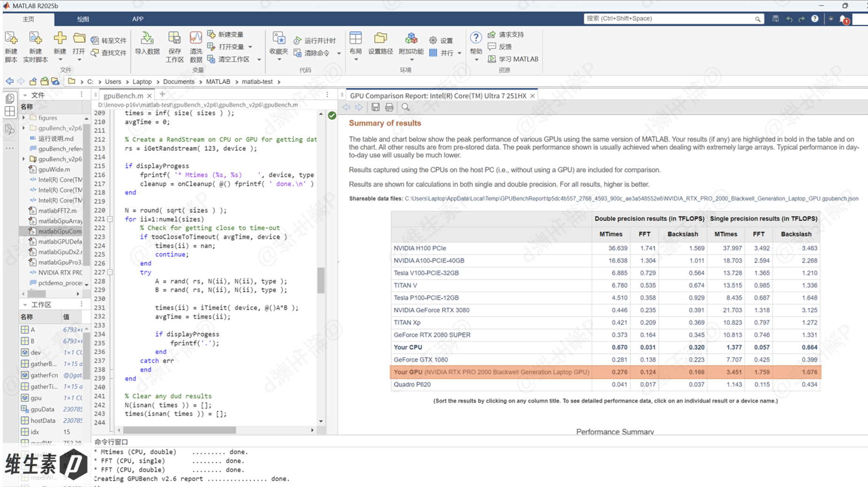Click the 清洗数据 (Clean Data) icon
868x487 pixels.
pos(196,38)
